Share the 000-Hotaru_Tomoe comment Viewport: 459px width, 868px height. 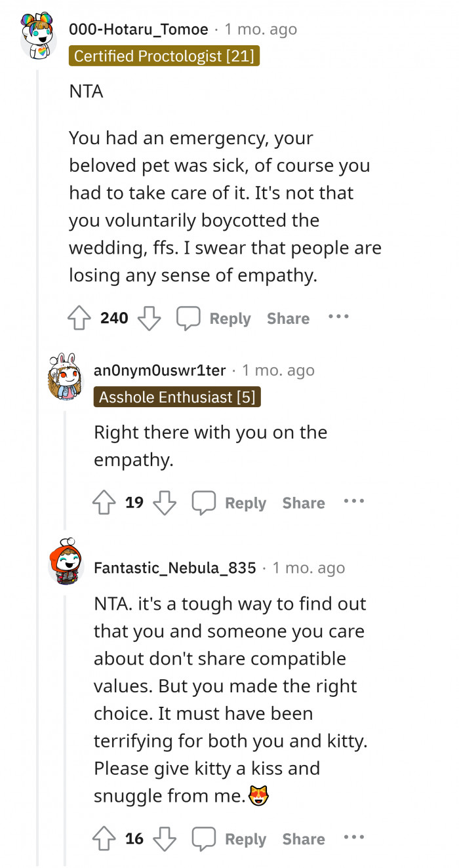(288, 319)
